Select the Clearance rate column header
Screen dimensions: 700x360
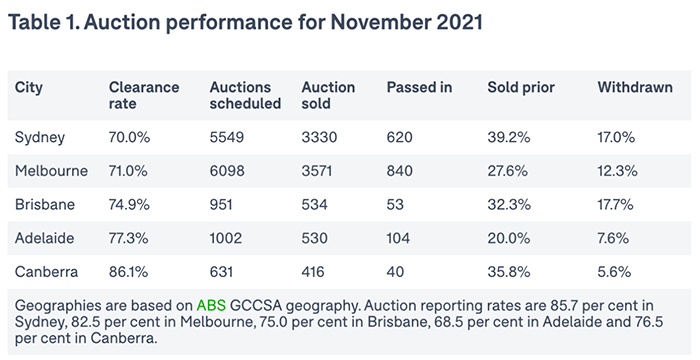[144, 95]
